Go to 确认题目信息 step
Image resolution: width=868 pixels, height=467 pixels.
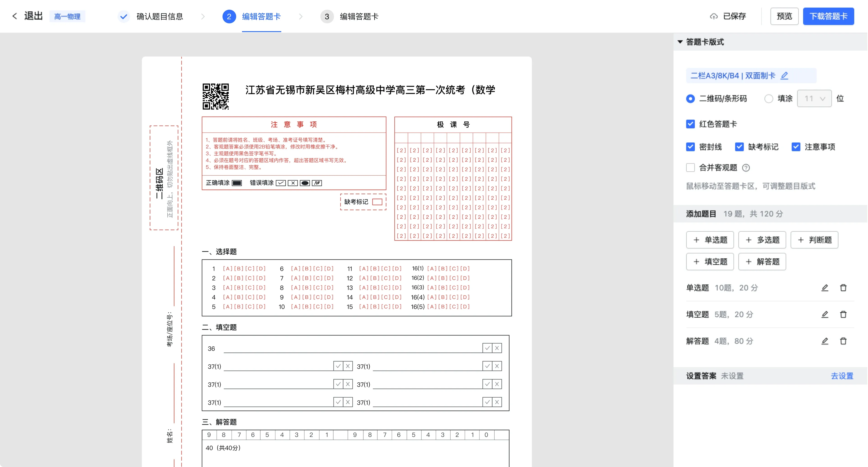160,16
